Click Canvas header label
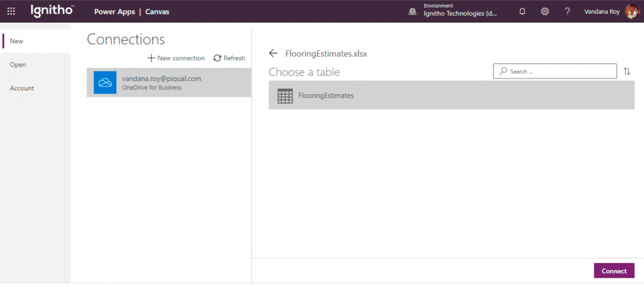This screenshot has height=287, width=644. (157, 12)
